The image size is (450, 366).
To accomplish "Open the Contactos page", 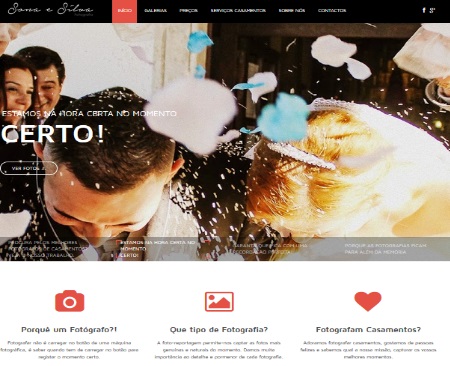I will (332, 11).
